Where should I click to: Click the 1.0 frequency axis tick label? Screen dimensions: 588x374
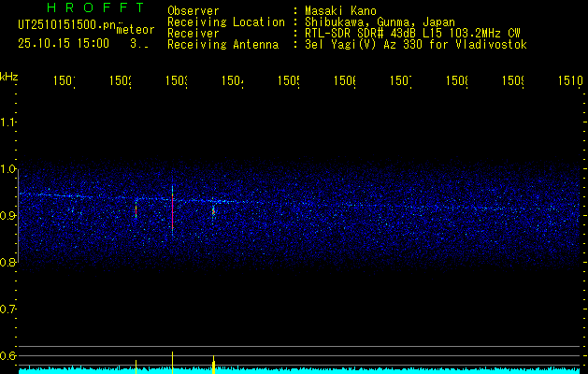point(8,169)
